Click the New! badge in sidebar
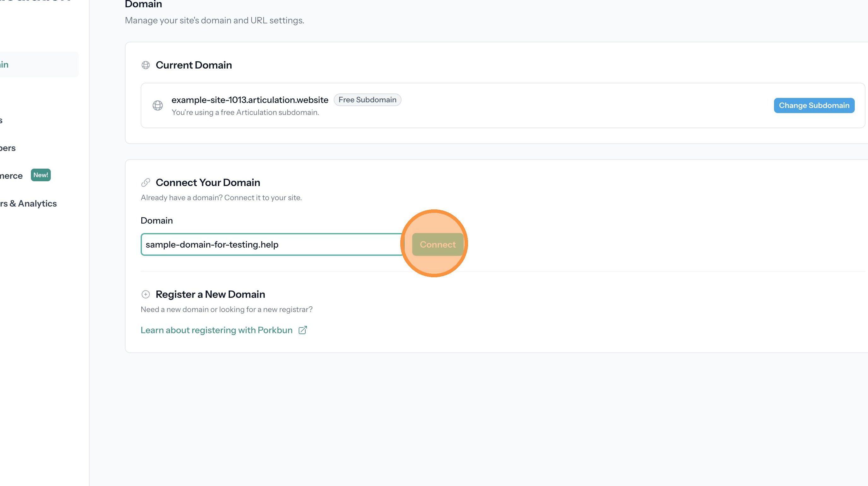This screenshot has width=868, height=486. [x=41, y=175]
